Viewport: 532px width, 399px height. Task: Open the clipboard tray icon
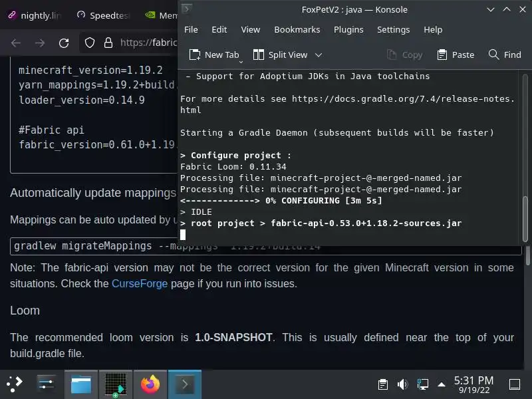point(383,384)
